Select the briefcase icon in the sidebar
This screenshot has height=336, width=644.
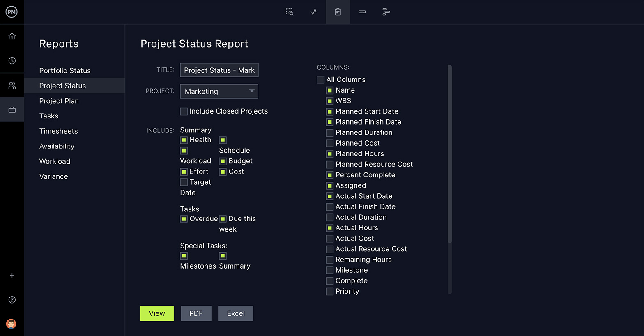coord(12,109)
